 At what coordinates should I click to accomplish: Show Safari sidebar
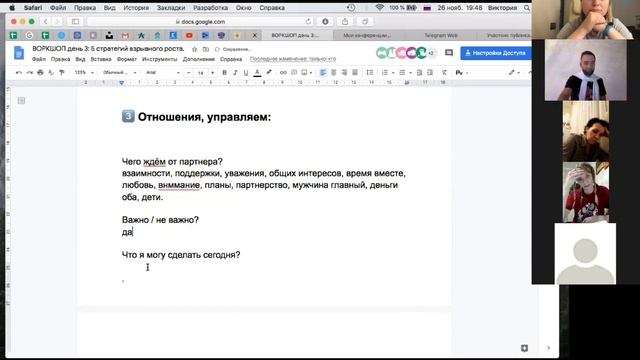[x=76, y=22]
